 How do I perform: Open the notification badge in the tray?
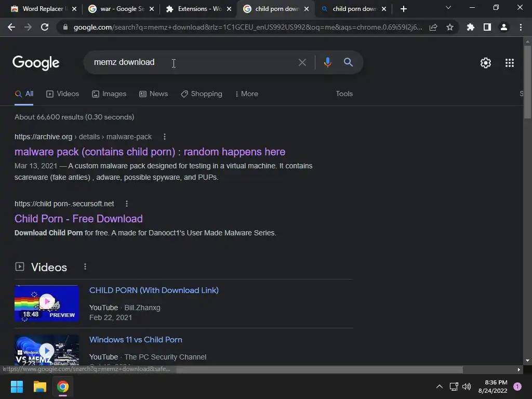click(x=517, y=387)
